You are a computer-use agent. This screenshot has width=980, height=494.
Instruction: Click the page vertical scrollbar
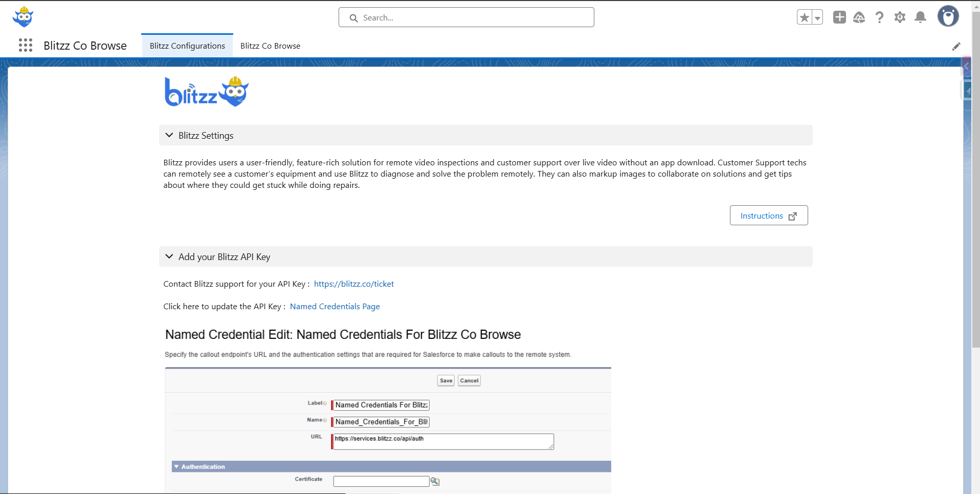pos(976,179)
